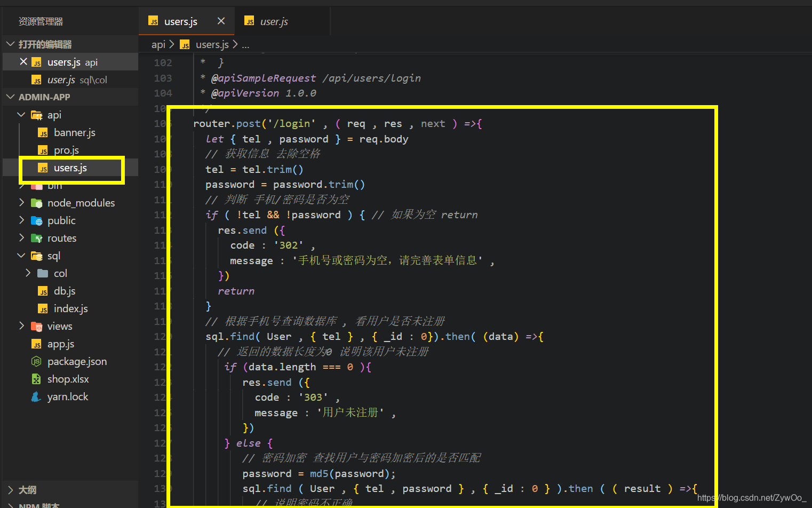Expand the routes folder chevron
This screenshot has width=812, height=508.
tap(21, 238)
